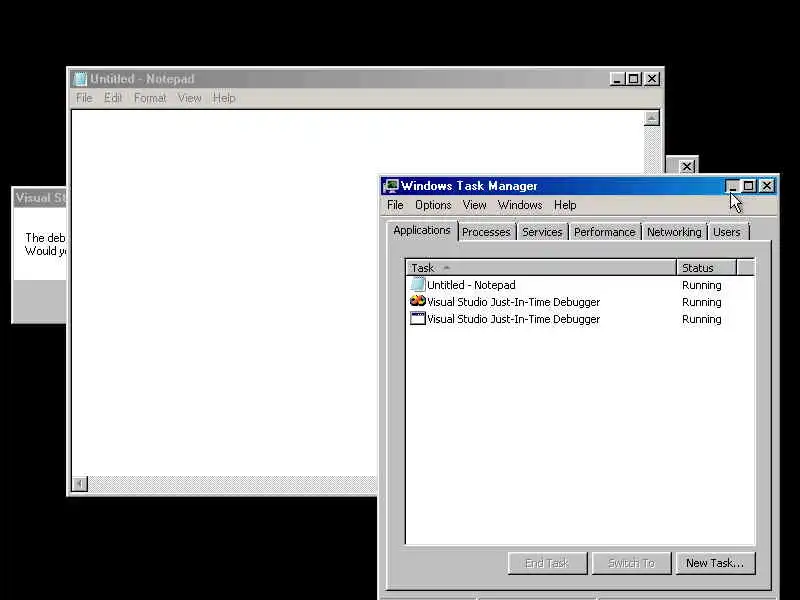Open Options menu in Task Manager
Screen dimensions: 800x600
click(x=433, y=205)
